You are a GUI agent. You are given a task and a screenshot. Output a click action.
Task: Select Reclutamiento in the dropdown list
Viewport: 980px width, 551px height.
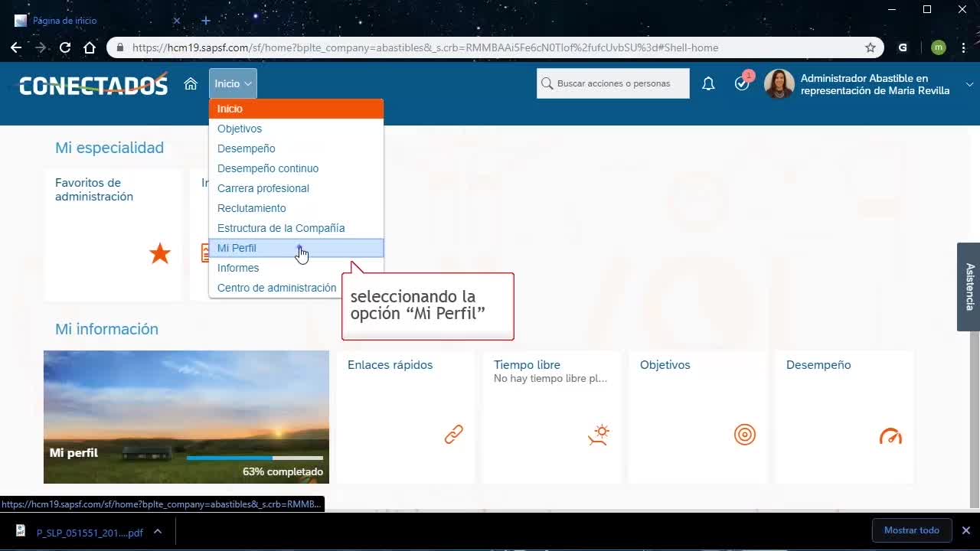(x=251, y=208)
